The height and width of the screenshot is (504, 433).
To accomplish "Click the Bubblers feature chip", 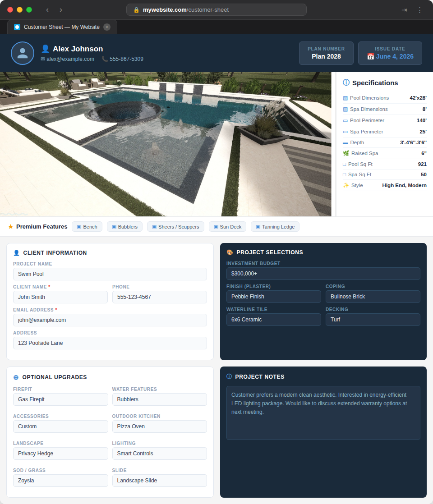I will (x=124, y=227).
